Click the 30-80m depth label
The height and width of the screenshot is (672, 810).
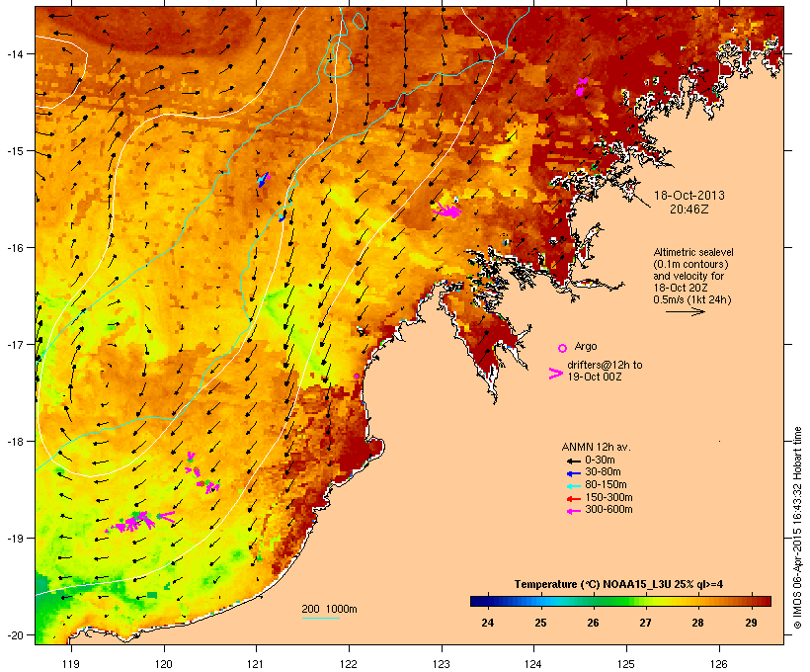[x=603, y=472]
